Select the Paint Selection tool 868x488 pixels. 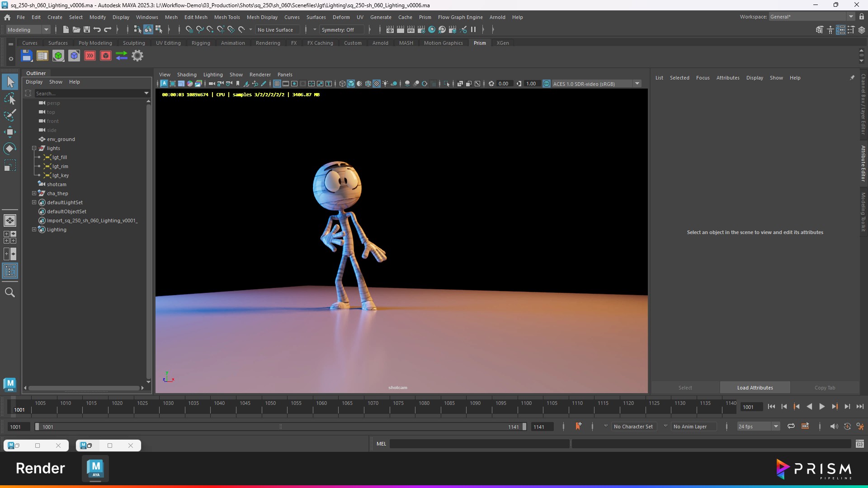pos(10,116)
